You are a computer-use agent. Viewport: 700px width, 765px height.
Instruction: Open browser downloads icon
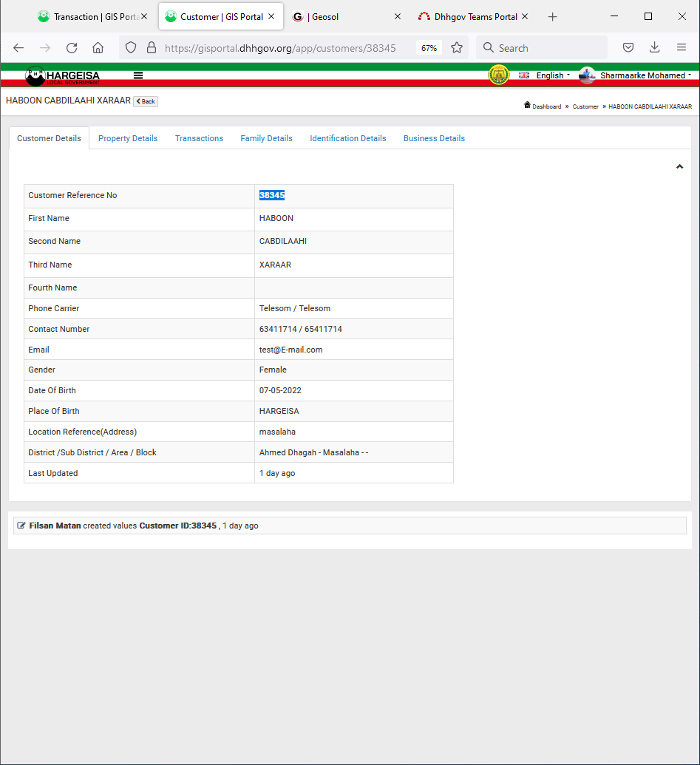click(655, 48)
